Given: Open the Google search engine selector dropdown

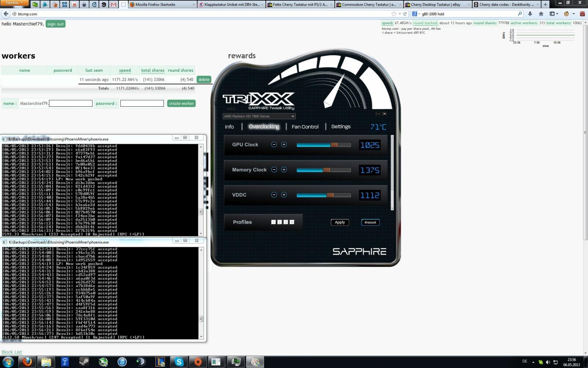Looking at the screenshot, I should 416,14.
